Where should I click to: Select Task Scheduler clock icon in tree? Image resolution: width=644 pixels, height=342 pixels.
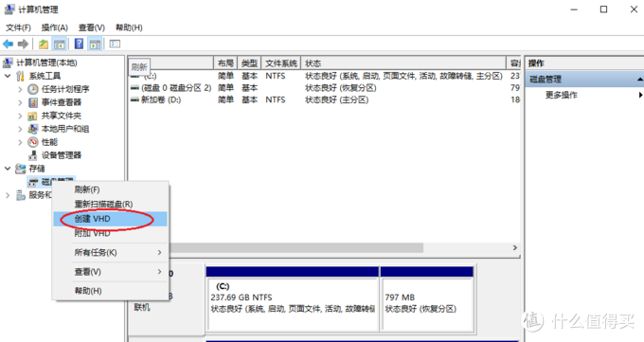click(x=33, y=89)
